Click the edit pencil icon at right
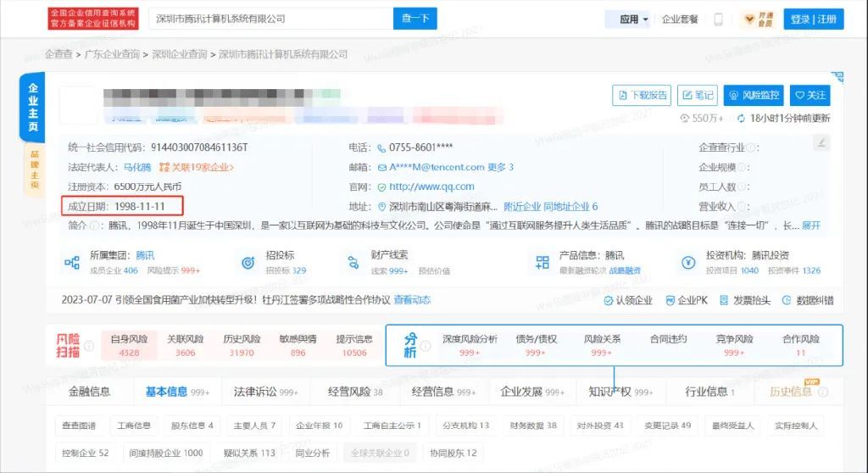This screenshot has width=868, height=473. coord(821,143)
